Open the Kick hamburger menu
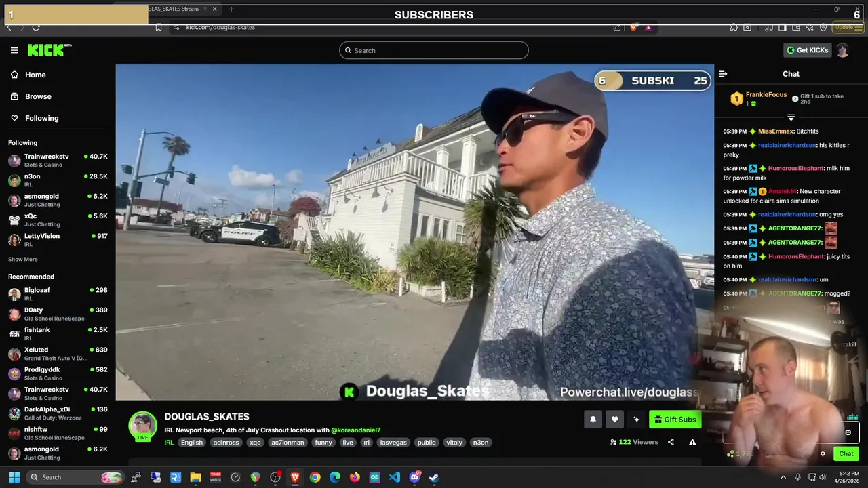Viewport: 868px width, 488px height. pyautogui.click(x=14, y=50)
